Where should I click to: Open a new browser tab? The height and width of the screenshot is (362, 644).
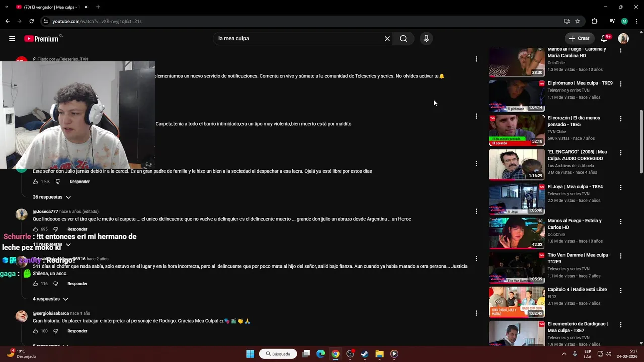coord(98,7)
